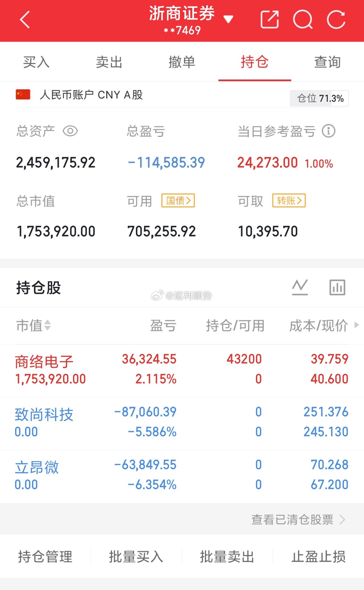Tap 商络电子 position quantity 43200

click(x=244, y=359)
